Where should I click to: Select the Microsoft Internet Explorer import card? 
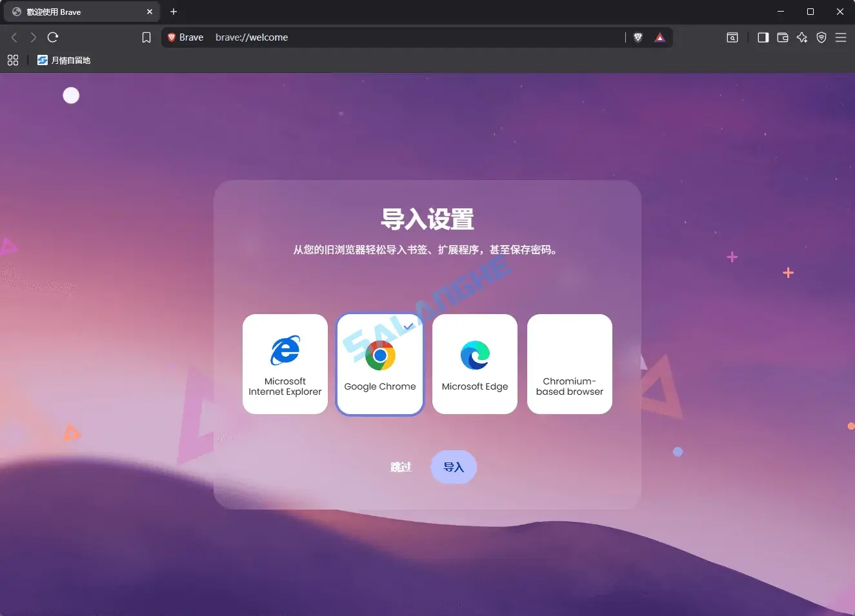(285, 364)
